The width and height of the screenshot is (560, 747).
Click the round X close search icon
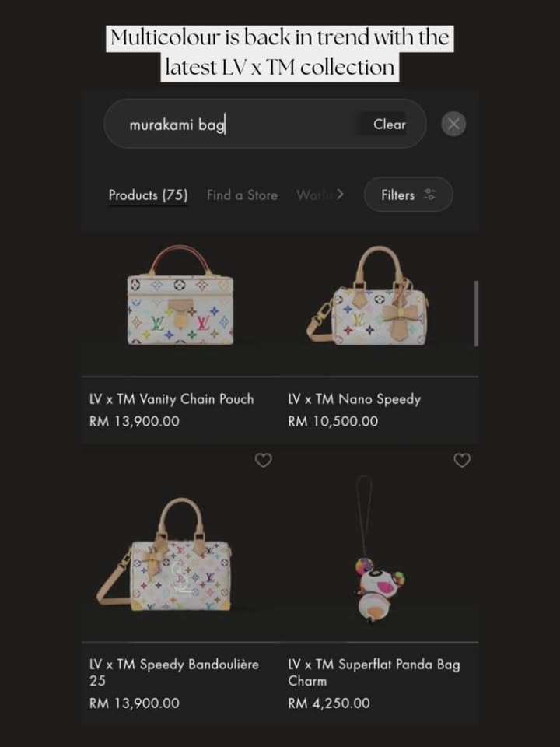pyautogui.click(x=453, y=124)
